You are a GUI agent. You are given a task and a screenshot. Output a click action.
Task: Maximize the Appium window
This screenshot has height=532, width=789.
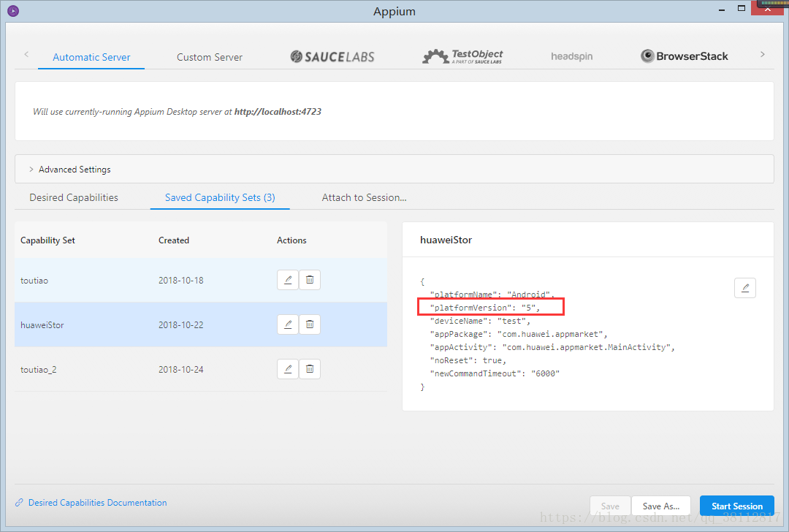point(742,8)
